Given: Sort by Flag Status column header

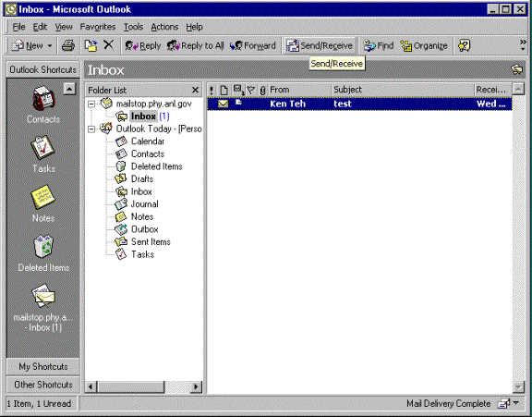Looking at the screenshot, I should (251, 90).
